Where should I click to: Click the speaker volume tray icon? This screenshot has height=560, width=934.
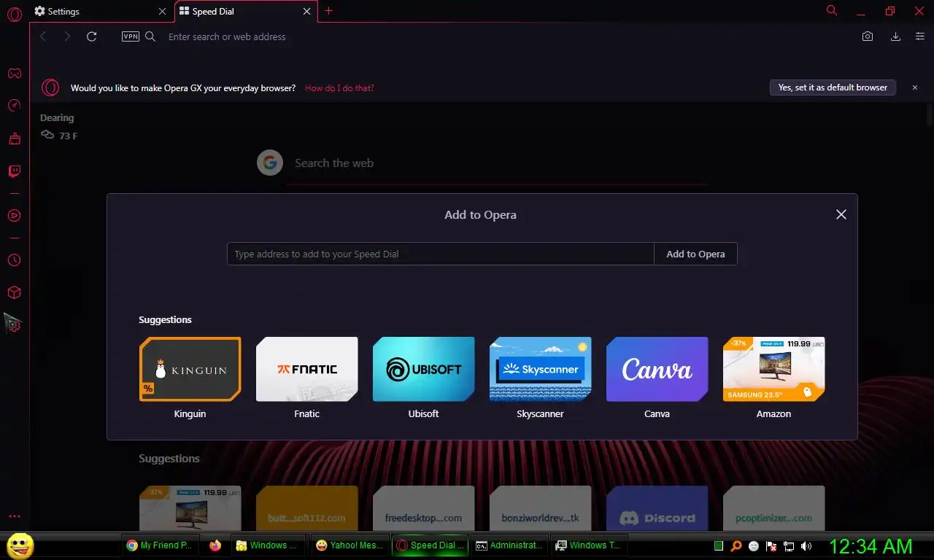point(806,545)
